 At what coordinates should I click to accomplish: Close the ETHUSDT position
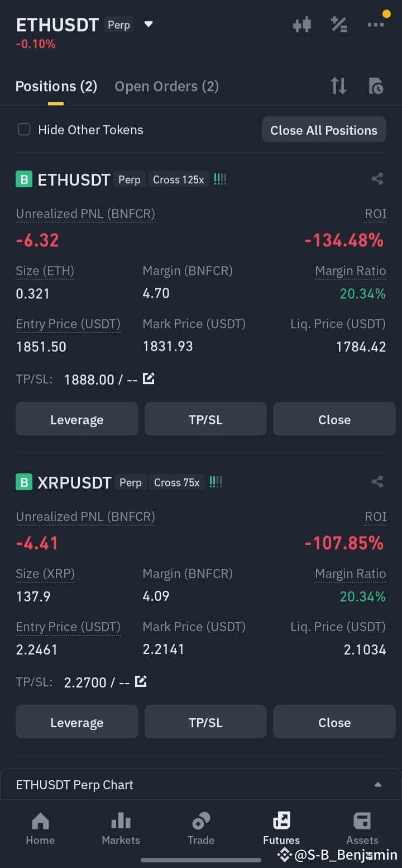[x=334, y=419]
